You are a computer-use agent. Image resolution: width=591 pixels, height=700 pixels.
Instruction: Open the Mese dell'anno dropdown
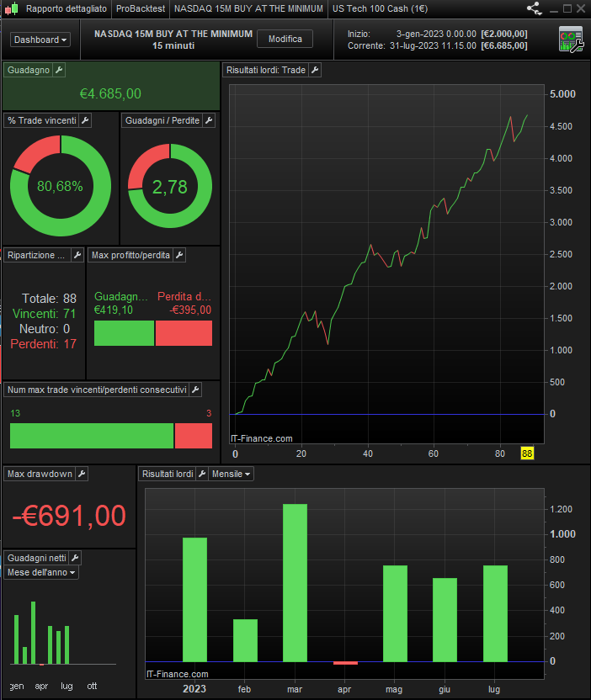(41, 572)
